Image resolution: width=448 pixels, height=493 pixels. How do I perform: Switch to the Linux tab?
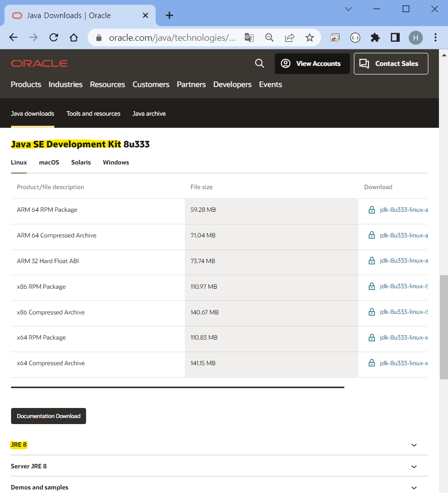pos(19,162)
